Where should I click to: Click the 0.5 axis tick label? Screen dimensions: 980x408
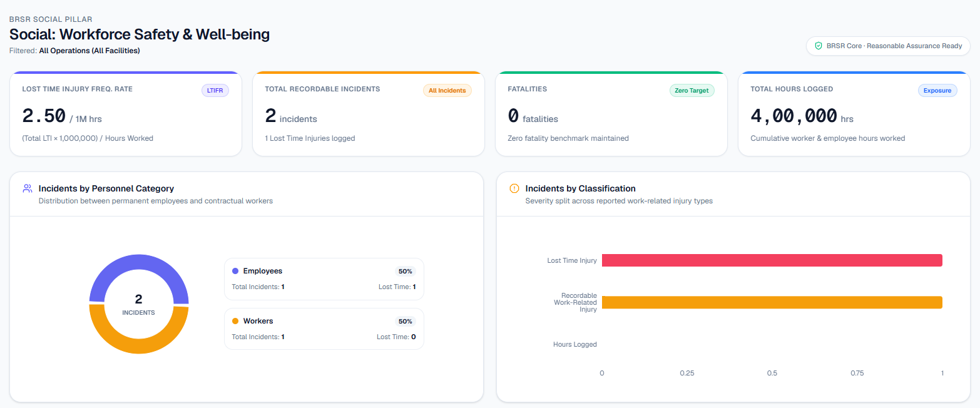[772, 373]
